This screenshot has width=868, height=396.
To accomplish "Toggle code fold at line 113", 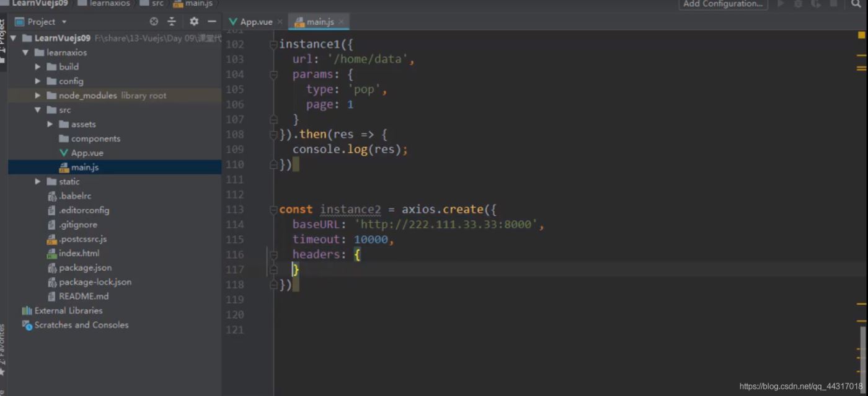I will (x=273, y=210).
